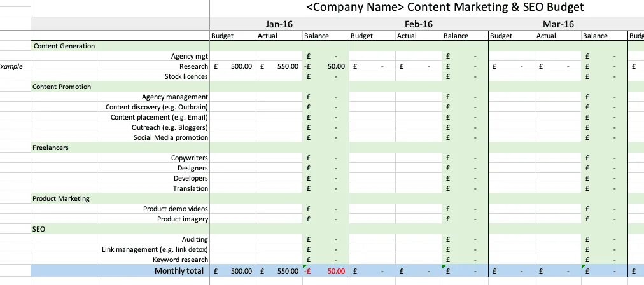
Task: Select the Outreach (e.g. Bloggers) label
Action: pos(170,127)
